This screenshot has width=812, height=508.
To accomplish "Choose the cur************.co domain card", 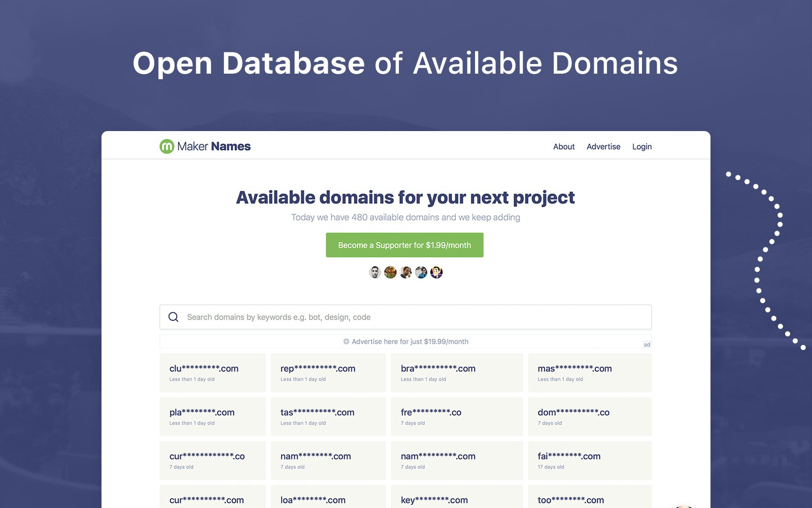I will point(213,460).
